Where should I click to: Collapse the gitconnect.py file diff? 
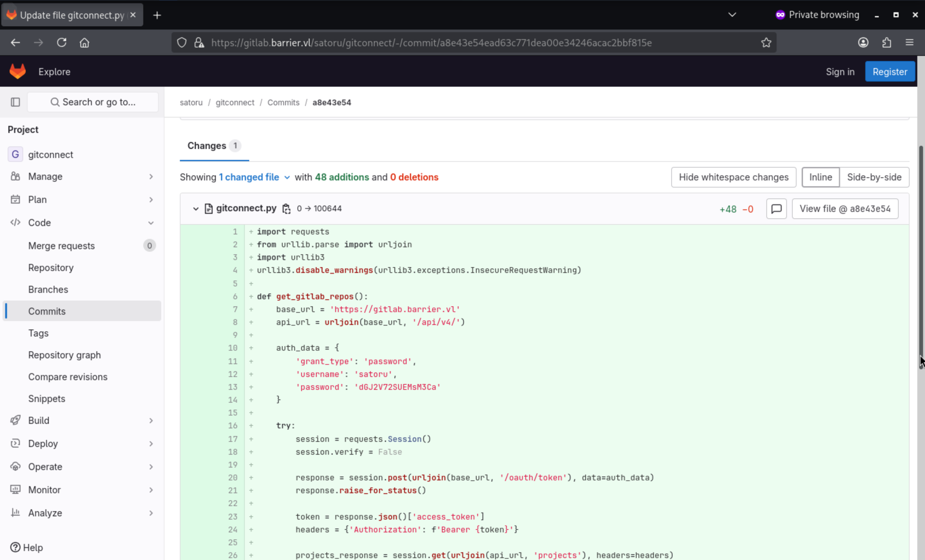(196, 209)
